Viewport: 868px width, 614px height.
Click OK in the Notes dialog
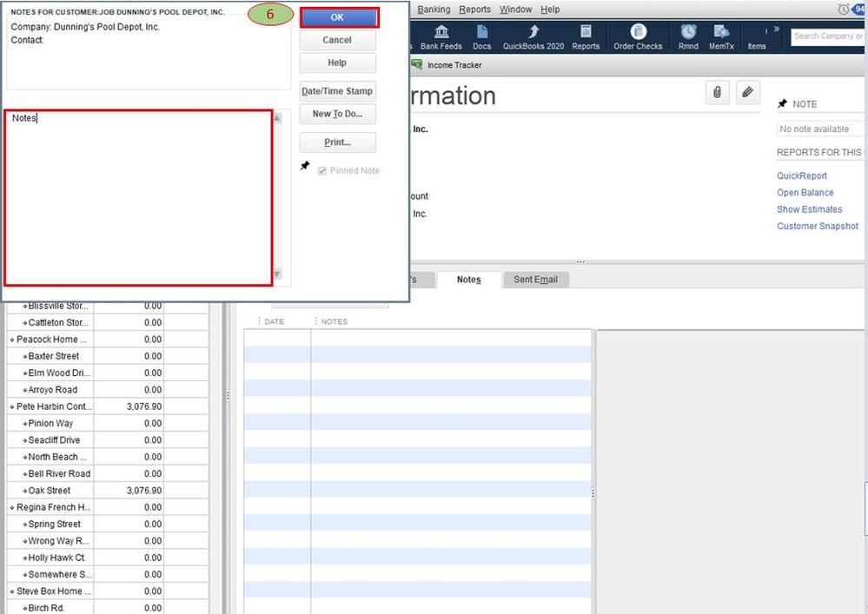[x=338, y=17]
